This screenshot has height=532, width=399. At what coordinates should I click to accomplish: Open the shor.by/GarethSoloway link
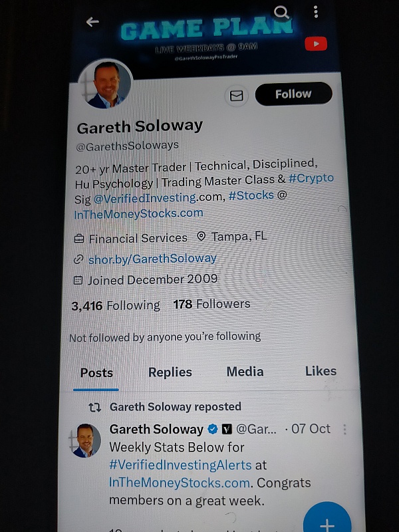pyautogui.click(x=152, y=259)
